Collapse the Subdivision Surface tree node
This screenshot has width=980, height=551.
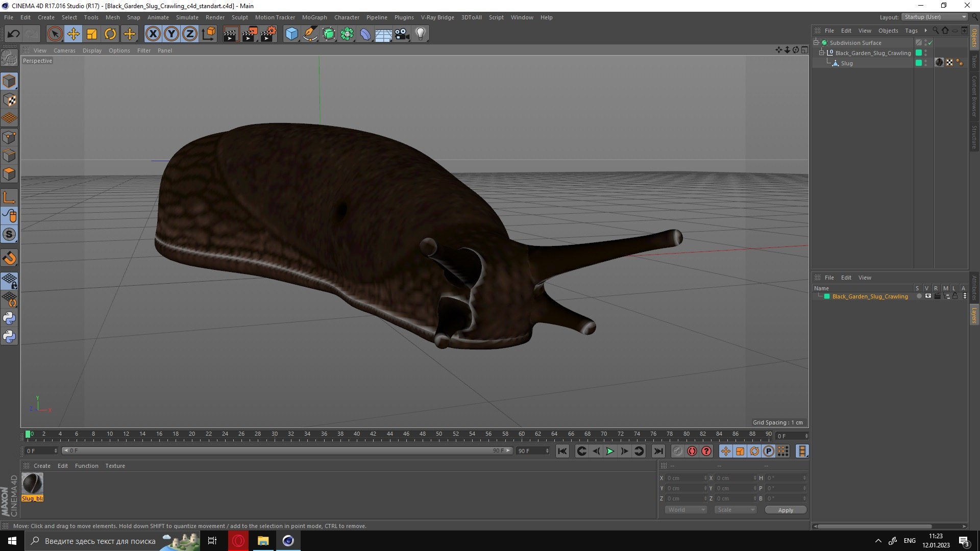[x=816, y=42]
